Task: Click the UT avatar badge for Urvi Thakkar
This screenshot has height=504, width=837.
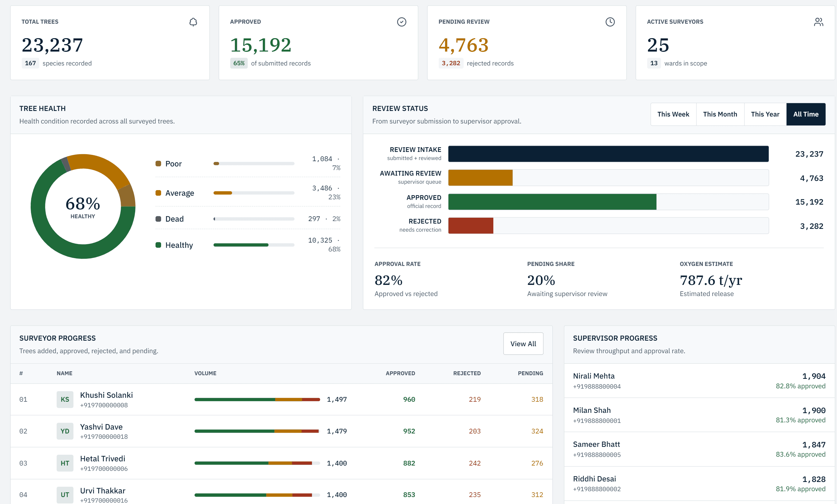Action: 65,495
